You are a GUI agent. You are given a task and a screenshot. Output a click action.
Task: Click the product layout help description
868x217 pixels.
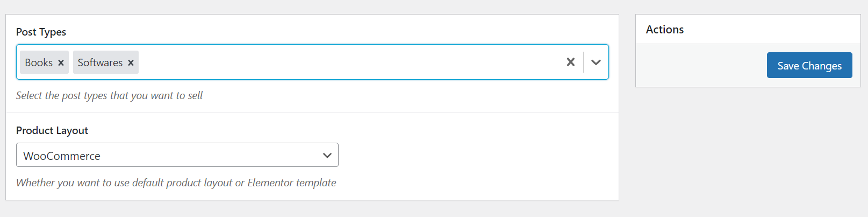[x=176, y=183]
